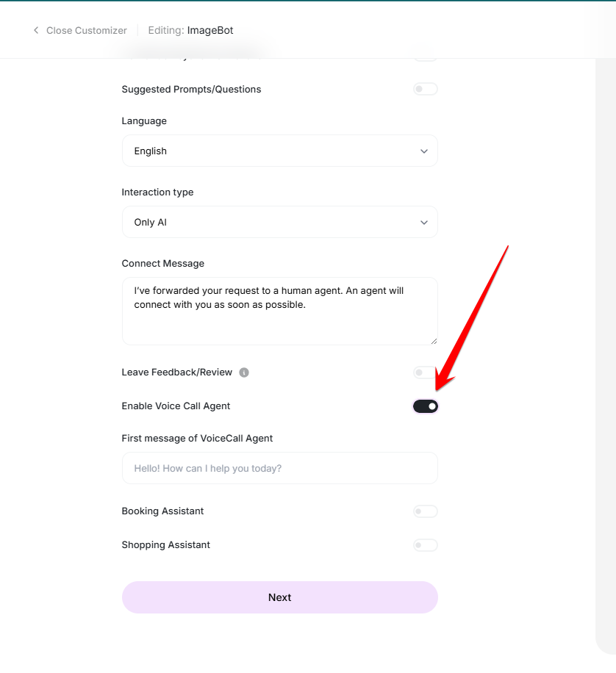
Task: Disable the Enable Voice Call Agent switch
Action: (x=425, y=406)
